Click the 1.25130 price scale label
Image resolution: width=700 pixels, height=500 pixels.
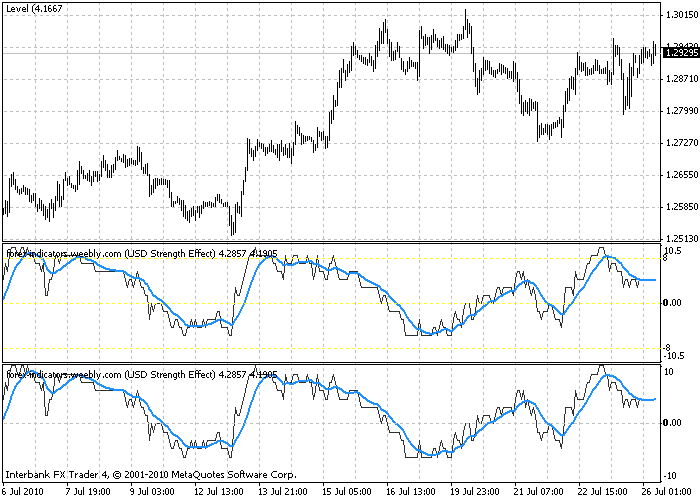[x=681, y=239]
